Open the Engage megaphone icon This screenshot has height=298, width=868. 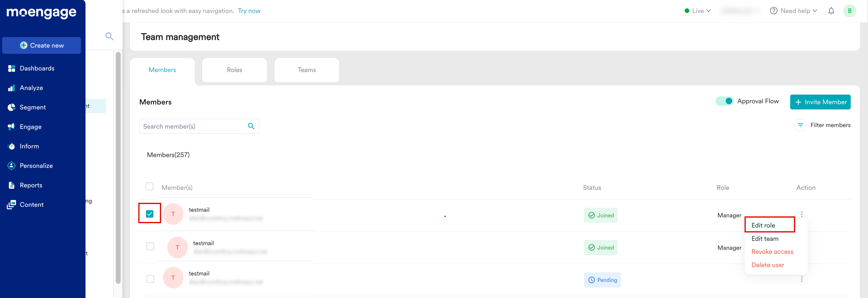coord(11,126)
